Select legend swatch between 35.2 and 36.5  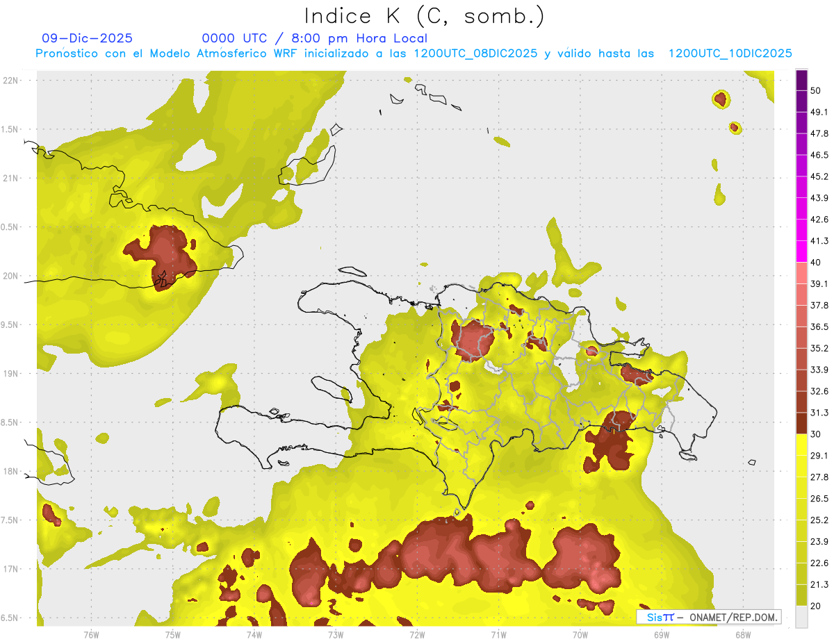[x=802, y=338]
